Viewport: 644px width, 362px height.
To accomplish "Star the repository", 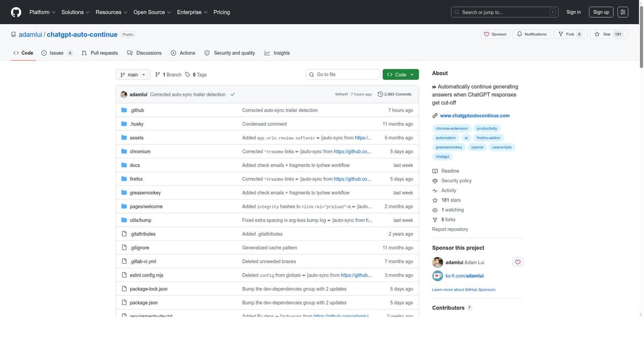I will click(x=607, y=33).
